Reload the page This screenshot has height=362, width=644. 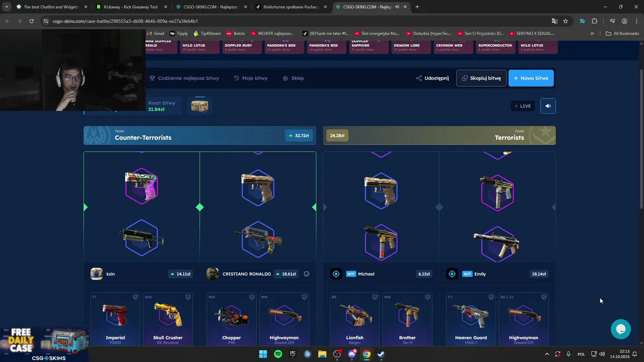coord(31,21)
